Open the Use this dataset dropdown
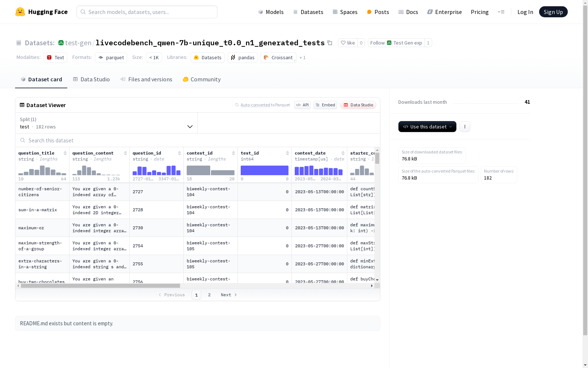Viewport: 588px width, 368px height. pos(427,127)
